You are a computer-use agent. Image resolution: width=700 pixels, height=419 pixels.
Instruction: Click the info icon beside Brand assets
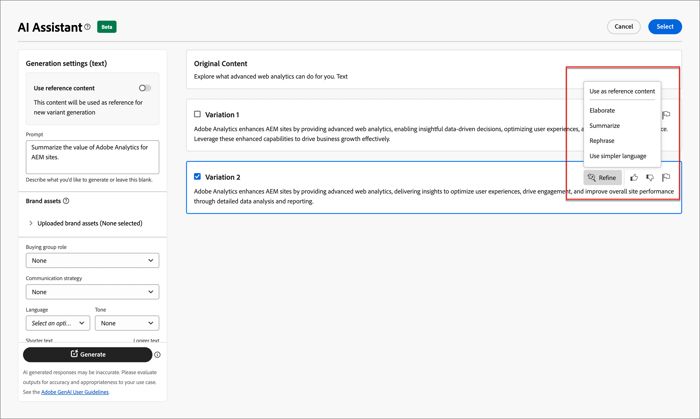[66, 201]
